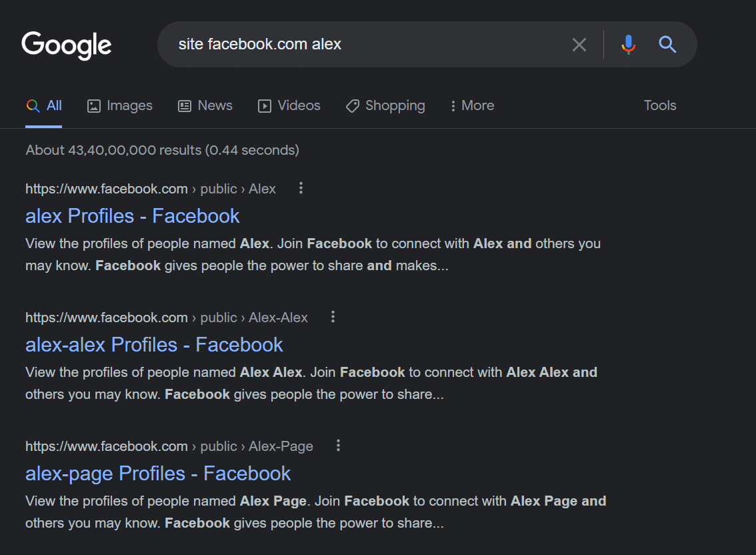Open the three-dot menu beside public › Alex-Alex
Screen dimensions: 756x555
333,317
